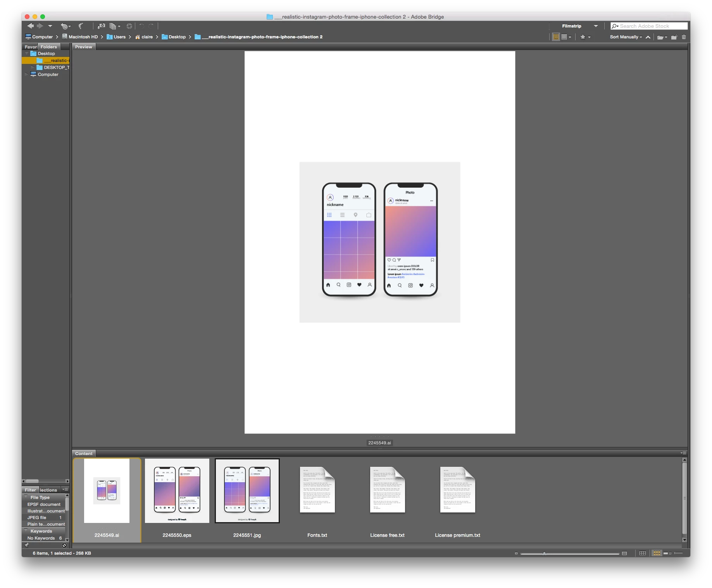Viewport: 712px width, 588px height.
Task: Filter by JPEG file
Action: point(44,518)
